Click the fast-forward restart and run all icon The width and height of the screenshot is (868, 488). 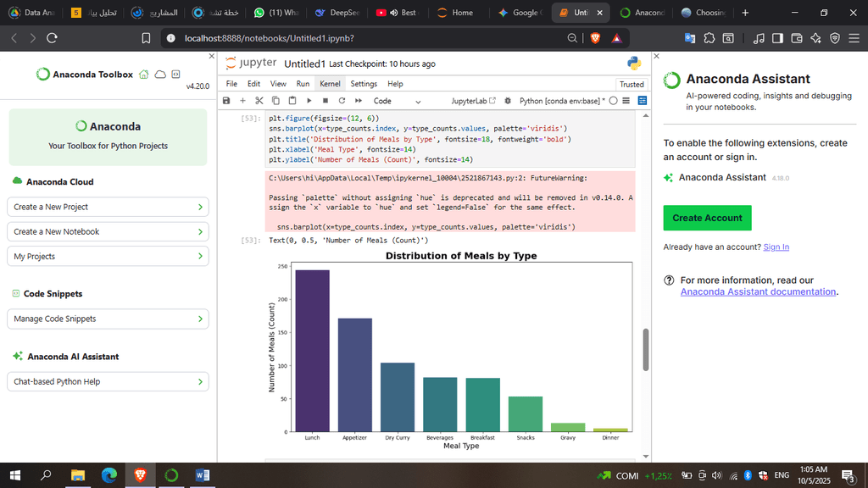point(359,101)
